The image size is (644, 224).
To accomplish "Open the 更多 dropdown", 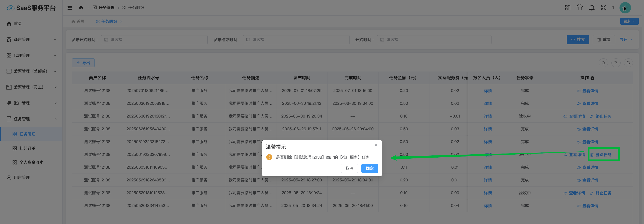I will (629, 21).
